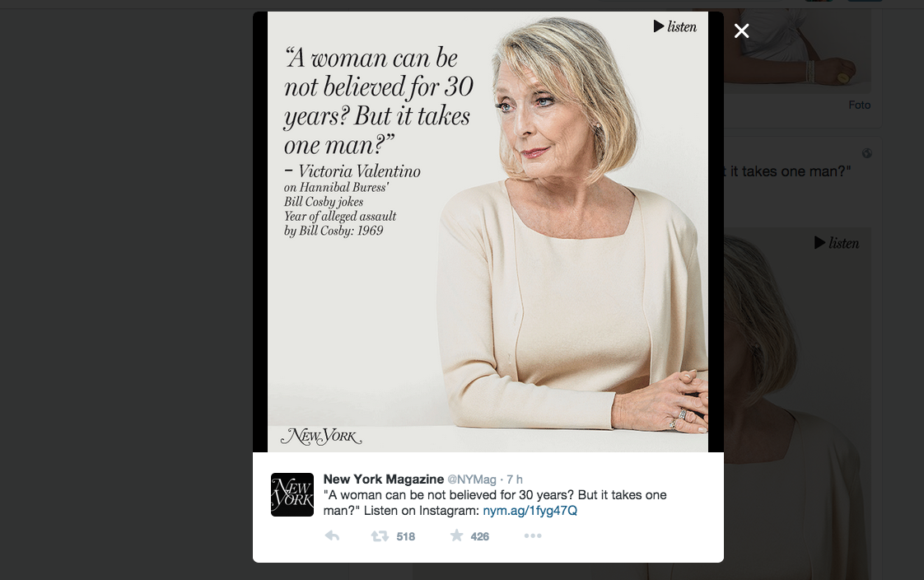Click the retweet icon below the tweet
924x580 pixels.
click(380, 536)
